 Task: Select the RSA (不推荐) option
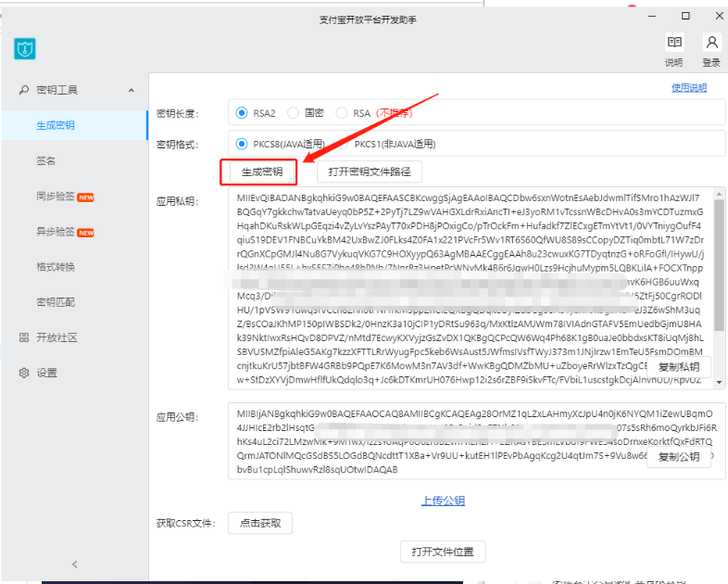[341, 113]
